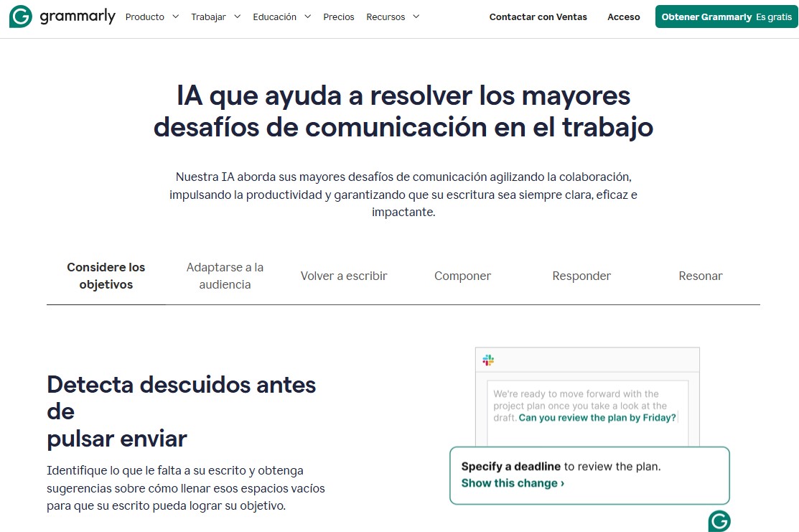Switch to Adaptarse a la audiencia tab
The image size is (799, 532).
click(225, 276)
